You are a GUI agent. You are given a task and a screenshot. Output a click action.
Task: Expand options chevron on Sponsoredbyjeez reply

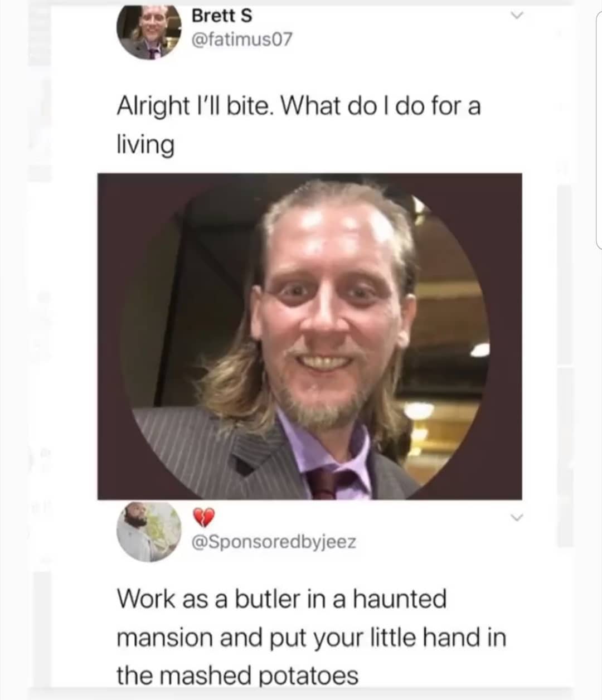point(518,518)
